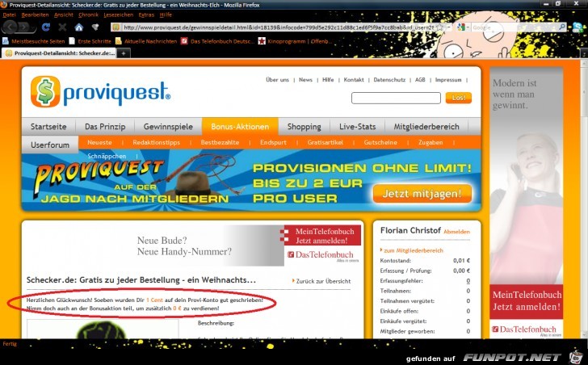Click the toolbar icon right of the home button
Image resolution: width=588 pixels, height=365 pixels.
(x=95, y=27)
